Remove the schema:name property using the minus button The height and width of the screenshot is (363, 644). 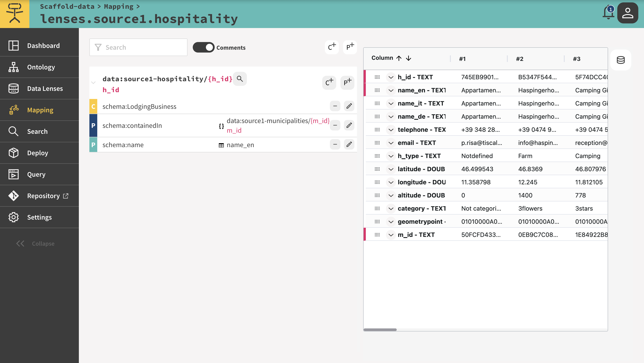335,144
